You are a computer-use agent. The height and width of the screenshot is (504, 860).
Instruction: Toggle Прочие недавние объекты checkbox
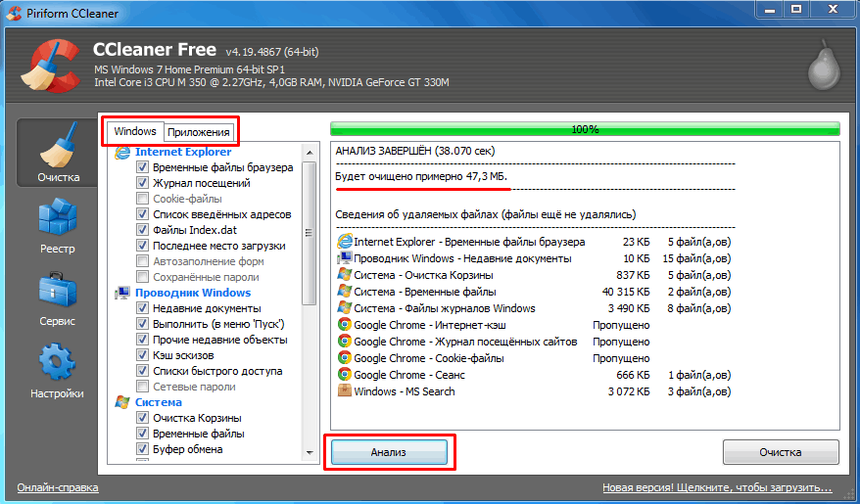point(143,340)
